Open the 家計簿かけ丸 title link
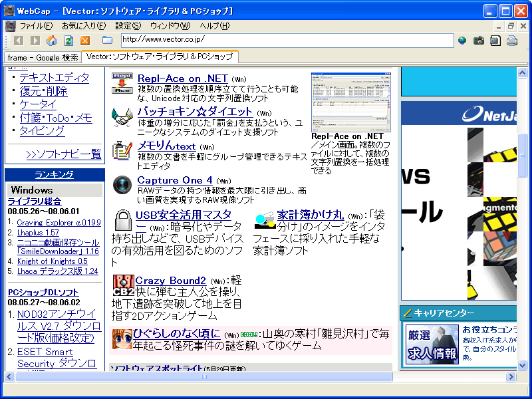 tap(311, 215)
